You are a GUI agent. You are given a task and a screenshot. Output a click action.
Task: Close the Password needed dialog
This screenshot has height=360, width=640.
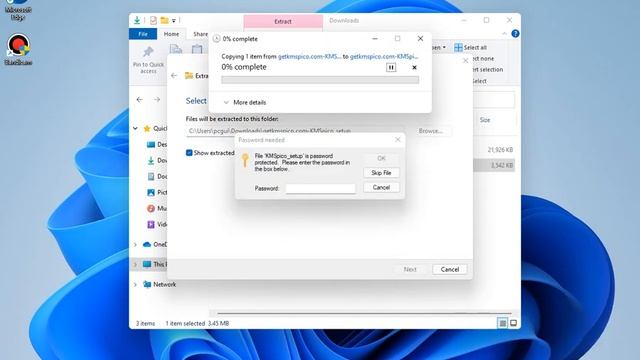pos(398,140)
